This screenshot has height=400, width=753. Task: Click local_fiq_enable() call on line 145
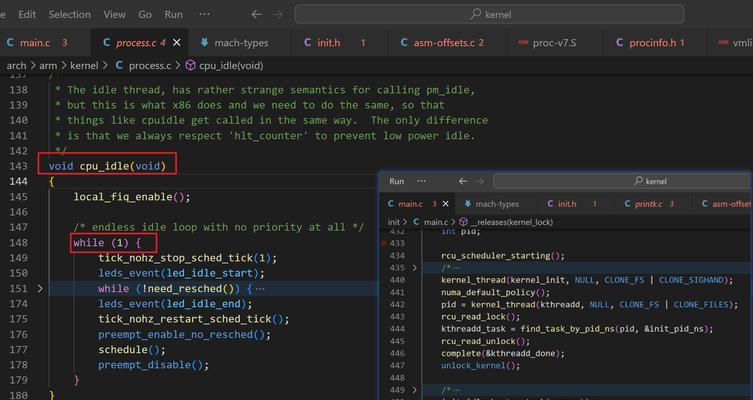coord(132,197)
